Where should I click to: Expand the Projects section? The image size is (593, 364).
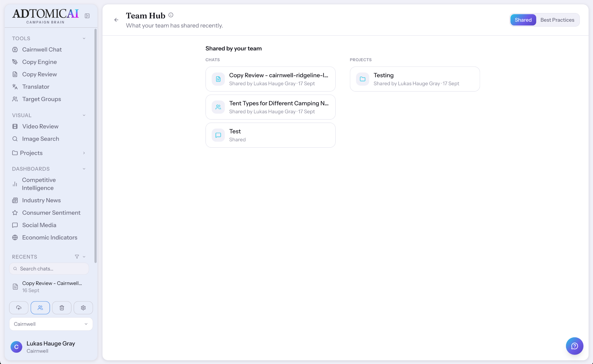click(84, 153)
